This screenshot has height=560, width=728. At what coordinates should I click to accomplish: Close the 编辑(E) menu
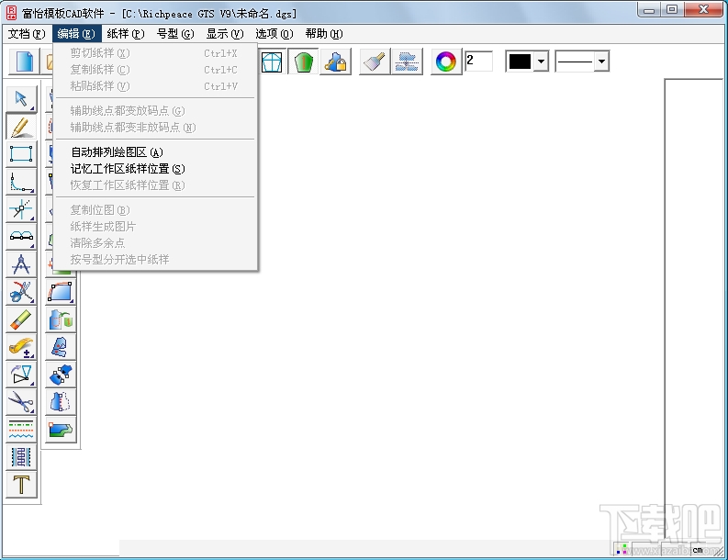76,34
